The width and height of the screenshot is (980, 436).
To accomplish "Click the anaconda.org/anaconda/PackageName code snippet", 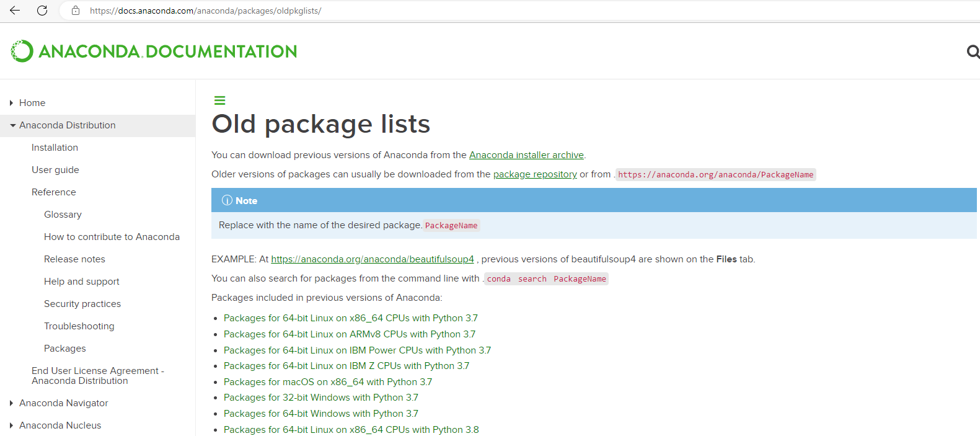I will coord(716,175).
